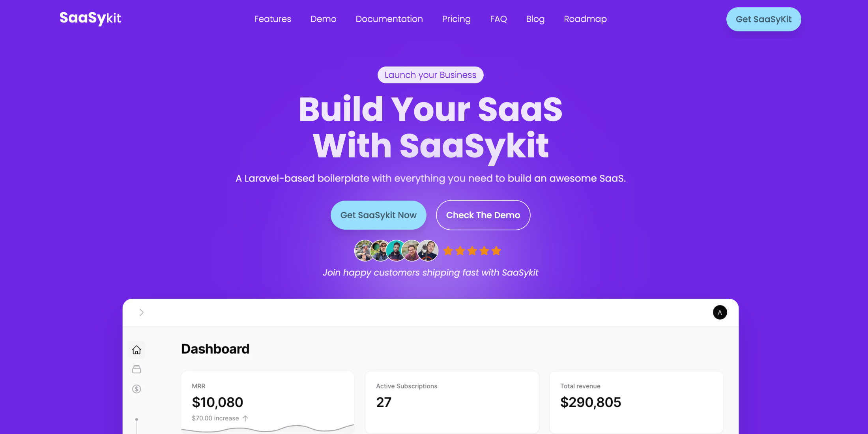Screen dimensions: 868x434
Task: Click the avatar icon top right corner
Action: point(720,312)
